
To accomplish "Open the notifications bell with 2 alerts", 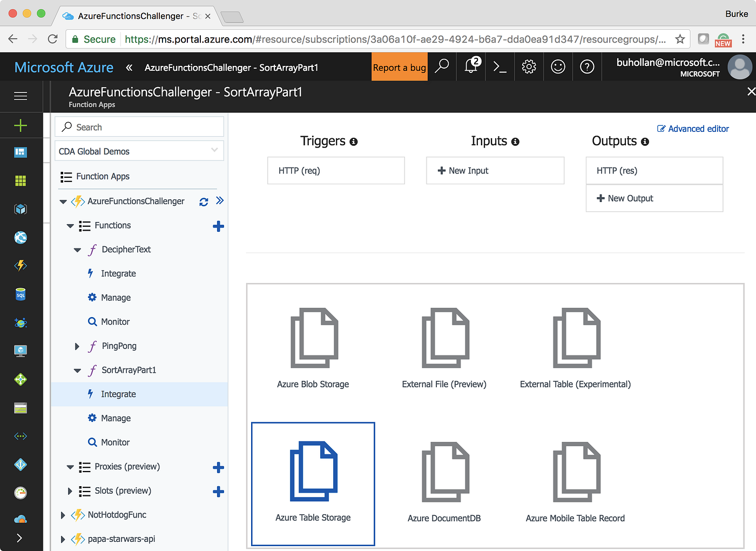I will 470,66.
